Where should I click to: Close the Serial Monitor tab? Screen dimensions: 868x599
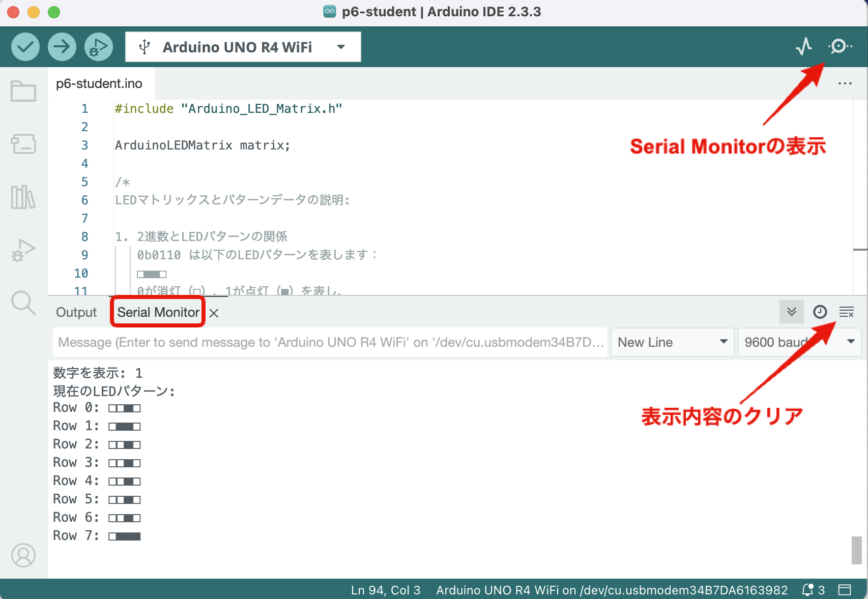point(214,313)
